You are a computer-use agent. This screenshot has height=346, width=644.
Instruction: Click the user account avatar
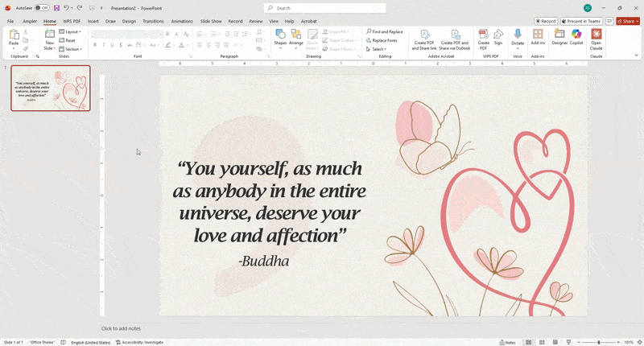[588, 8]
